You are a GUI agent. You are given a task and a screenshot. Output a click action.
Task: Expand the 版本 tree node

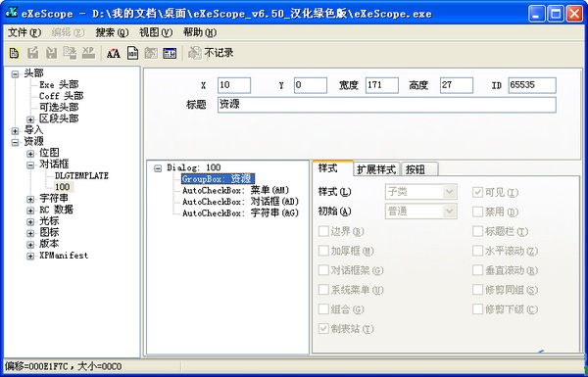[30, 245]
